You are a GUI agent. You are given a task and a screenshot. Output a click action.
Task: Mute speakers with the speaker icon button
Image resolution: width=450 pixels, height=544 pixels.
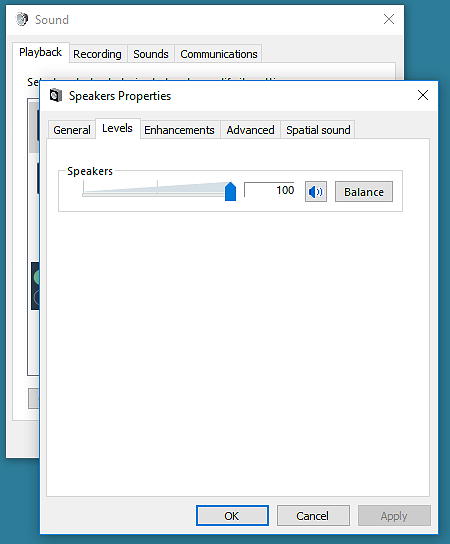pyautogui.click(x=316, y=192)
